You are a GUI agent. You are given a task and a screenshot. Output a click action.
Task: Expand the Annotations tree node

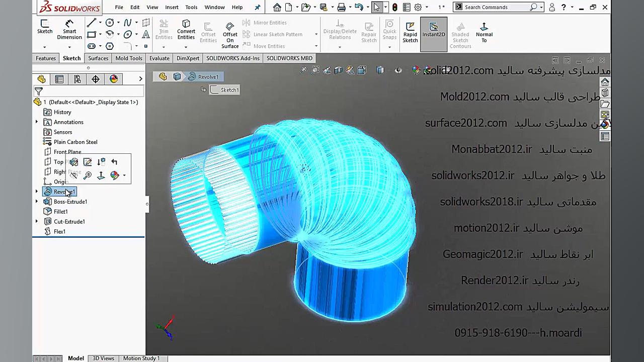(36, 122)
